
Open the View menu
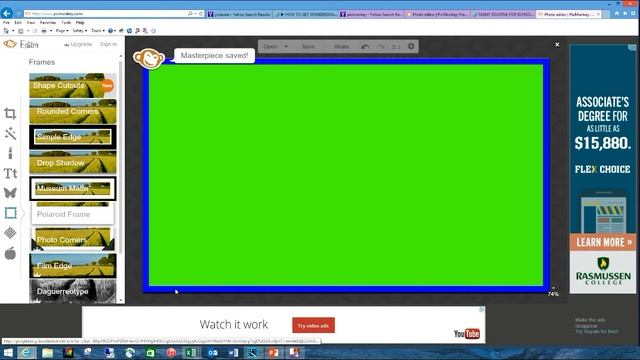click(x=31, y=23)
